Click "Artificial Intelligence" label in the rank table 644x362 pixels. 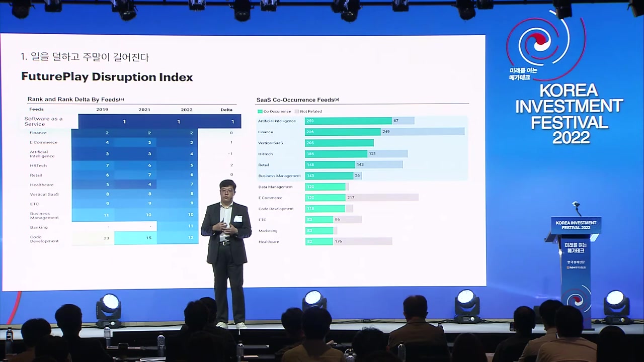click(x=42, y=154)
